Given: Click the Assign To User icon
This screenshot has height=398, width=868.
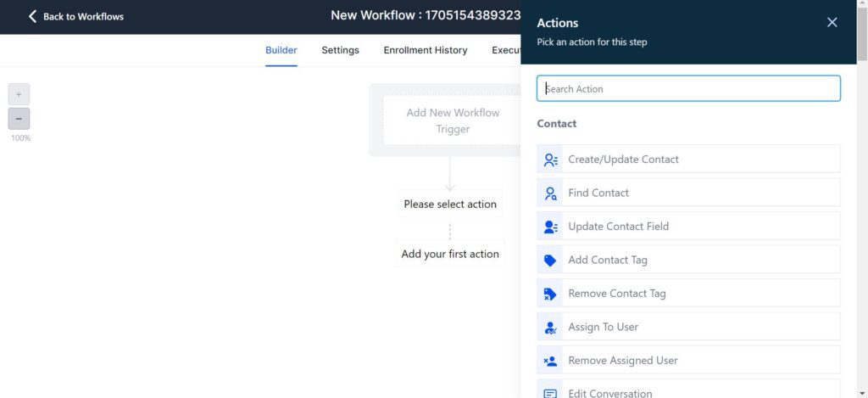Looking at the screenshot, I should click(x=551, y=328).
